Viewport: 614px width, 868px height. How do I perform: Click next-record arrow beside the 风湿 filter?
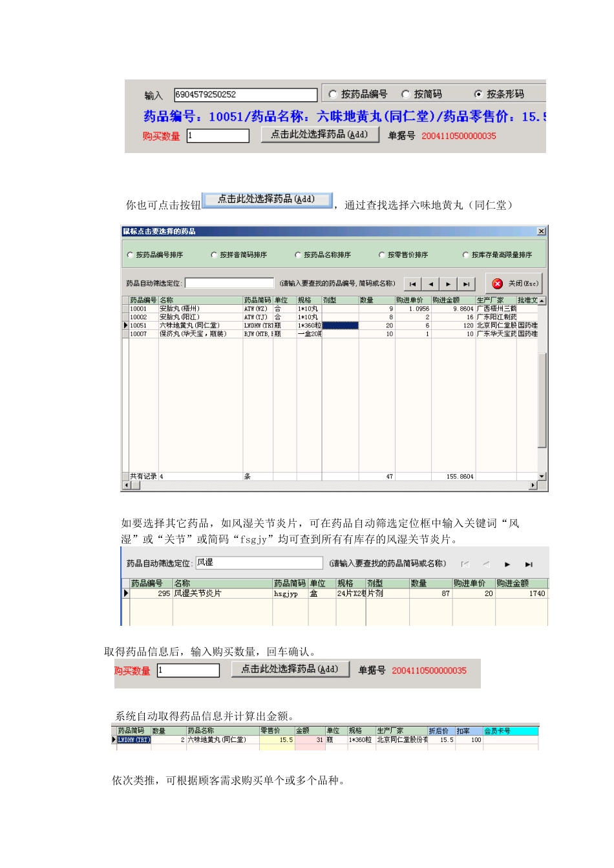click(x=507, y=564)
